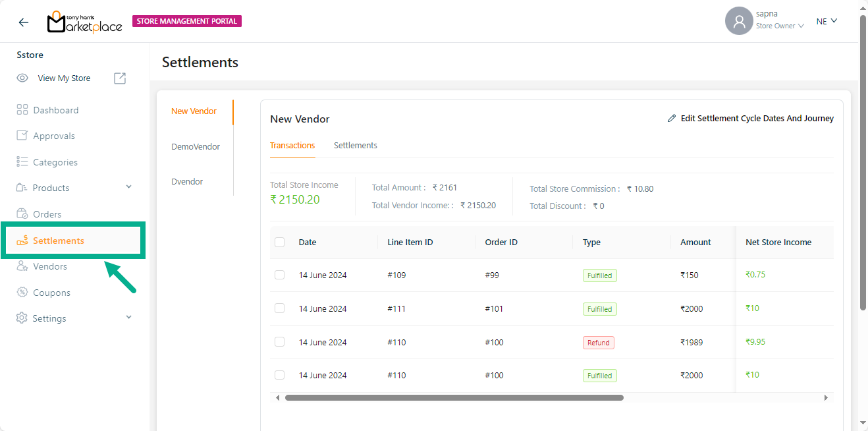This screenshot has width=868, height=431.
Task: Switch to the Settlements tab
Action: tap(355, 146)
